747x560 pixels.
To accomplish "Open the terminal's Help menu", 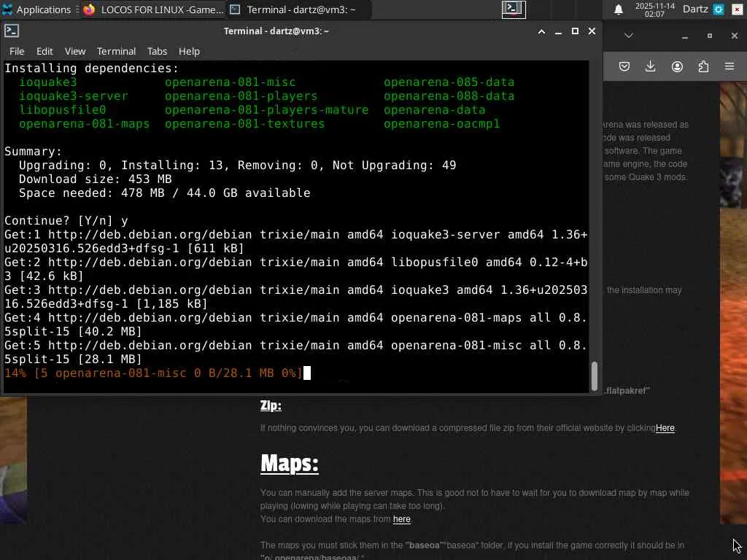I will (x=189, y=52).
